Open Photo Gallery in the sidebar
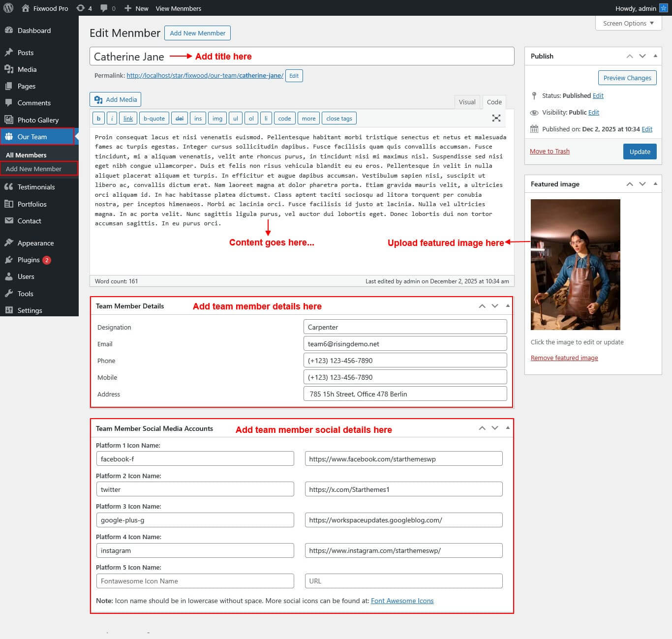This screenshot has width=672, height=639. coord(38,120)
